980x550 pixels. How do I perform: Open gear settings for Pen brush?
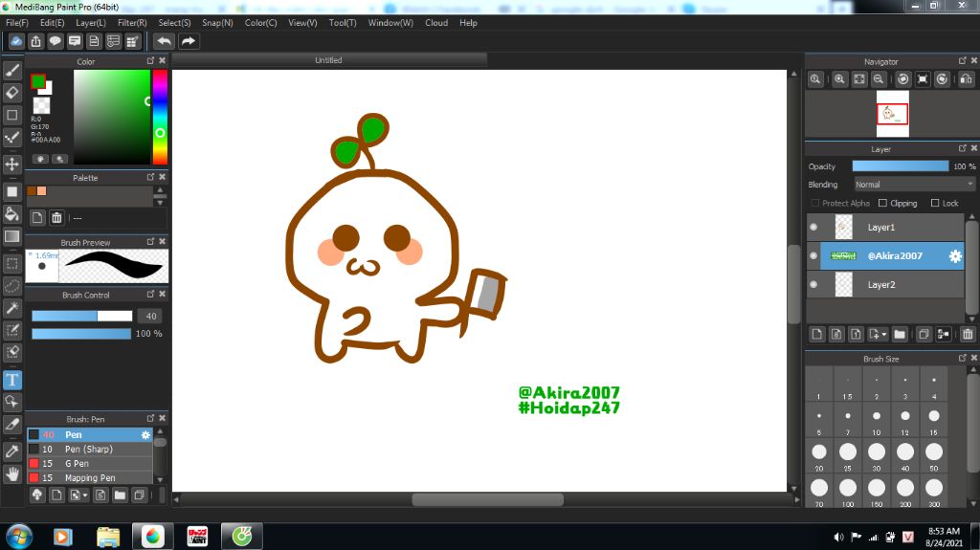point(145,434)
